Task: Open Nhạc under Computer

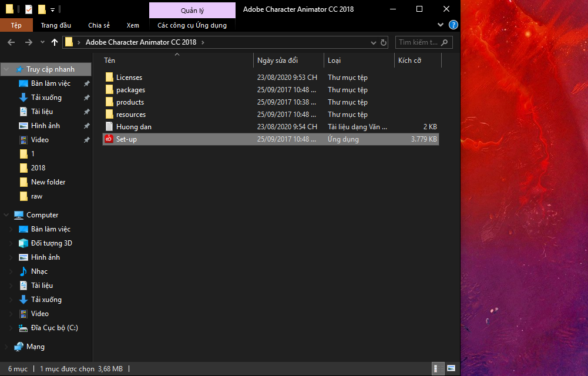Action: (x=39, y=271)
